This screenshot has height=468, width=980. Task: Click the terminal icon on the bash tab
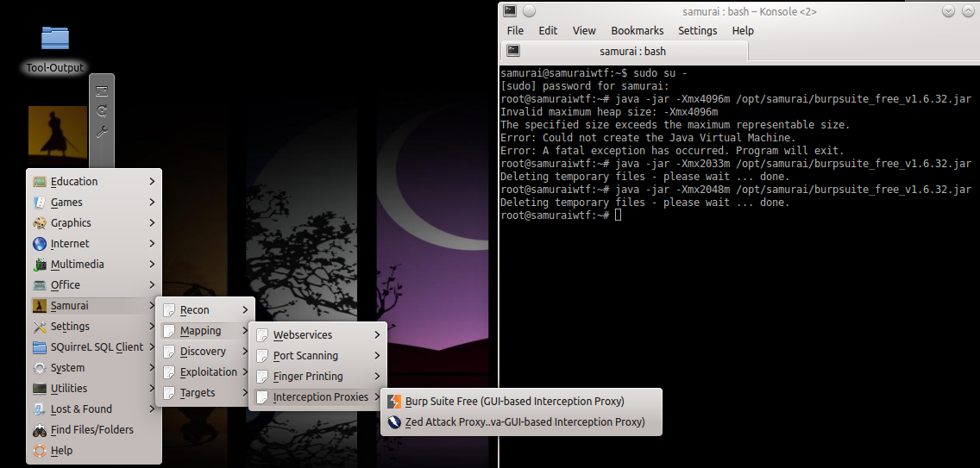[x=514, y=51]
